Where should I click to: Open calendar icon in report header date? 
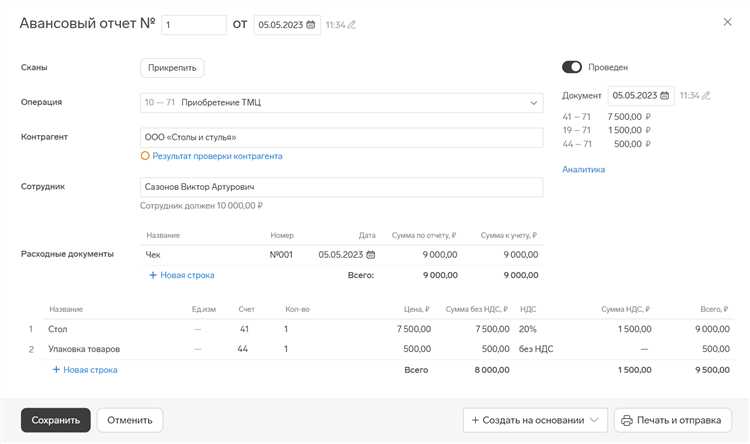(311, 25)
